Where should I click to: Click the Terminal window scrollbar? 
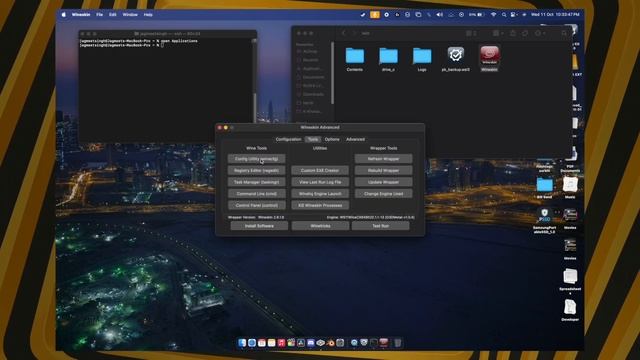(x=254, y=108)
